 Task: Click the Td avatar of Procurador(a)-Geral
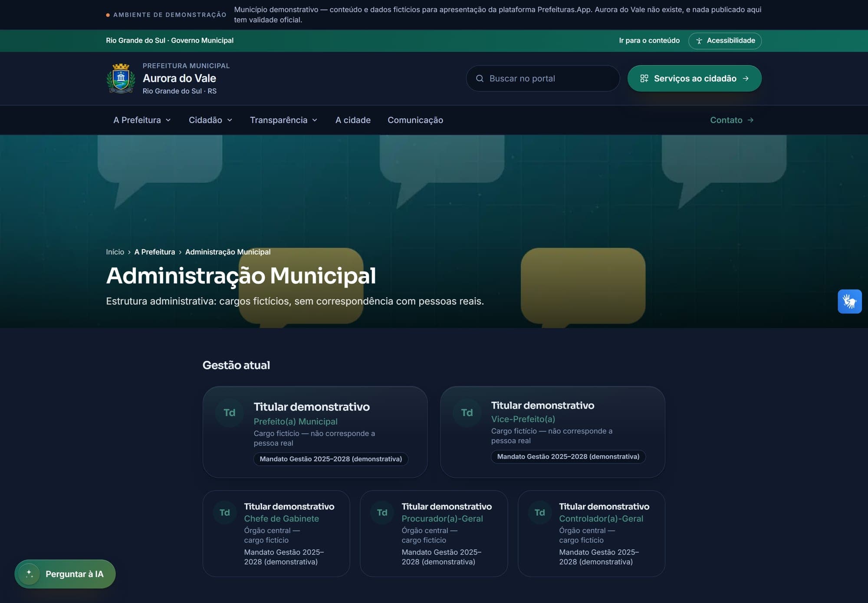382,512
